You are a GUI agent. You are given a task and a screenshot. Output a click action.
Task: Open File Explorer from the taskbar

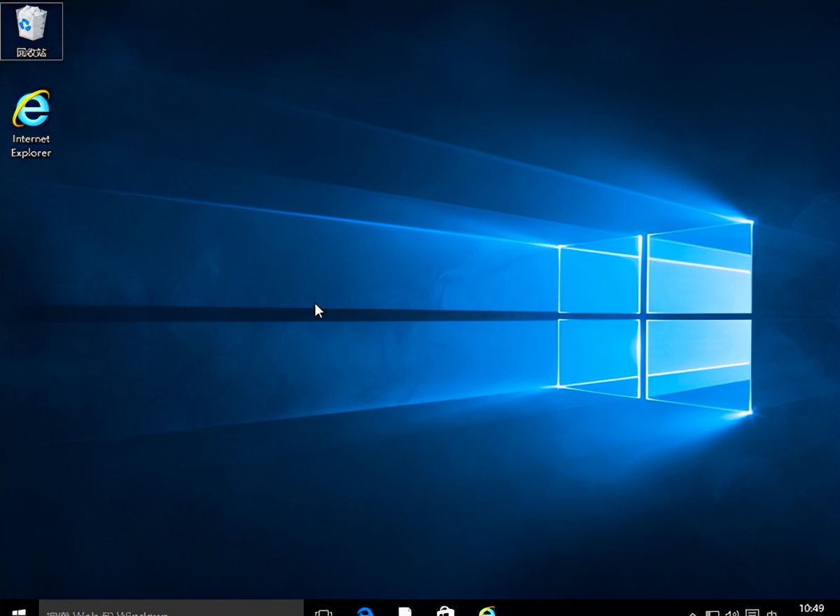pos(405,611)
